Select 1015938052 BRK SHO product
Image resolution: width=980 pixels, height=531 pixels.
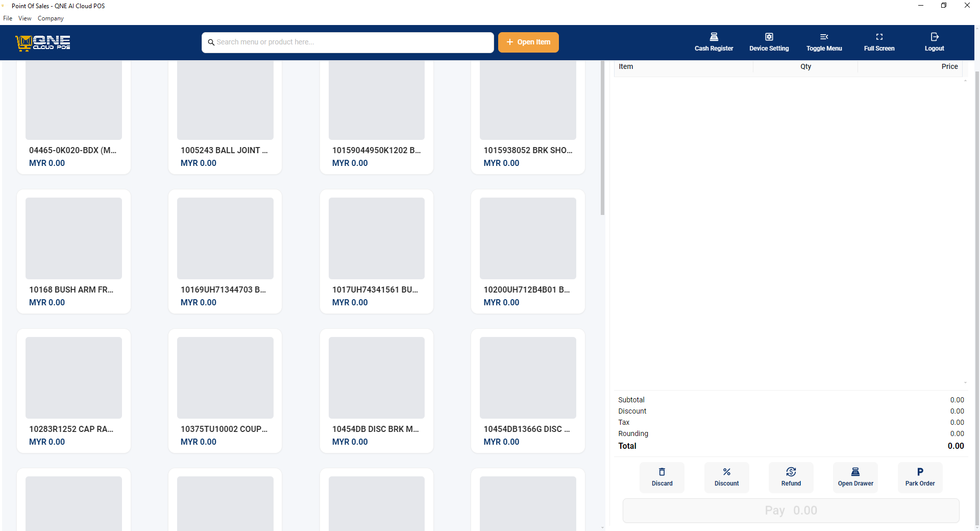pos(528,117)
